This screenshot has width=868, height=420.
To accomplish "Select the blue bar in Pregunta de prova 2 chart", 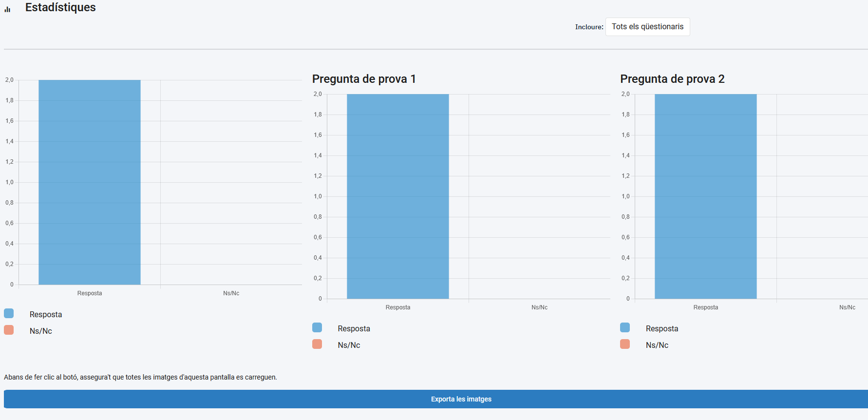I will click(x=706, y=196).
